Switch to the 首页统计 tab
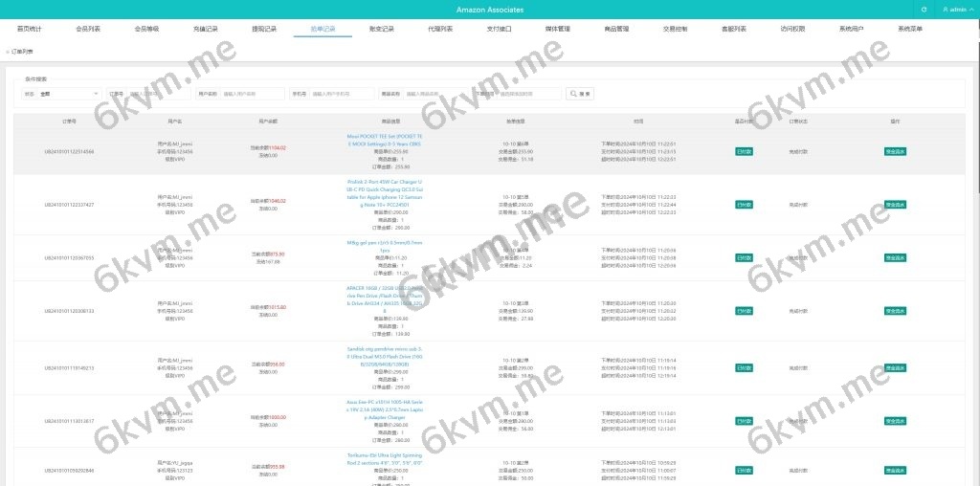This screenshot has width=980, height=486. coord(30,30)
